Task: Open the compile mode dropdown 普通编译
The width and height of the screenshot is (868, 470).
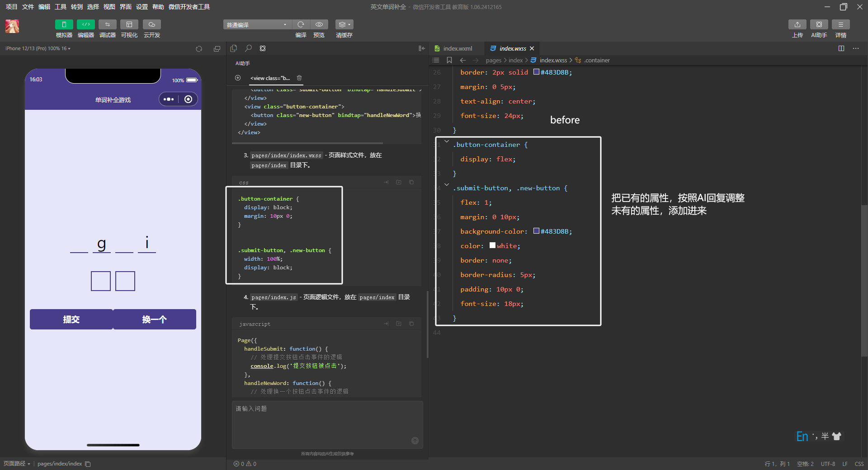Action: pos(257,24)
